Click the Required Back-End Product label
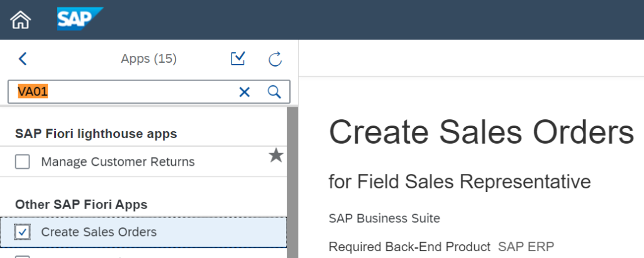644x258 pixels. [x=410, y=247]
